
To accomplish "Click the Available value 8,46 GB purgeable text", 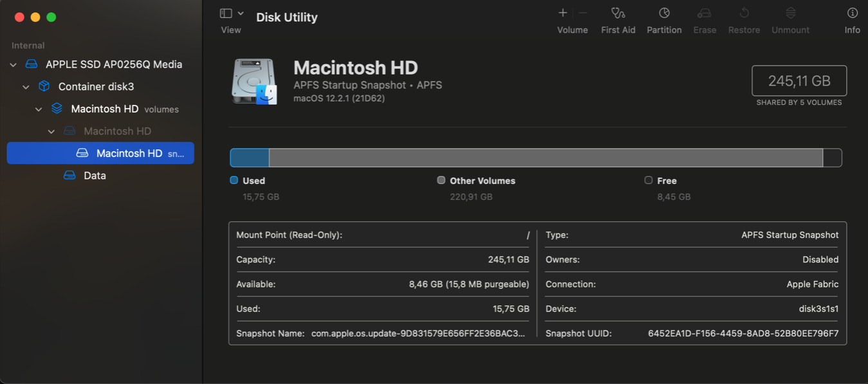I will click(x=469, y=284).
